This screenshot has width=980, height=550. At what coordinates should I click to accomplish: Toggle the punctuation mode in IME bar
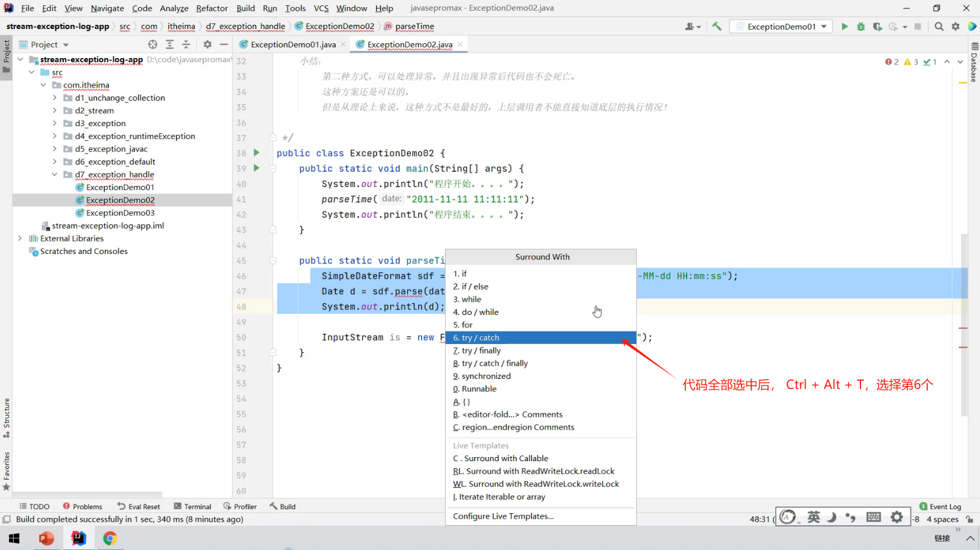[x=851, y=517]
